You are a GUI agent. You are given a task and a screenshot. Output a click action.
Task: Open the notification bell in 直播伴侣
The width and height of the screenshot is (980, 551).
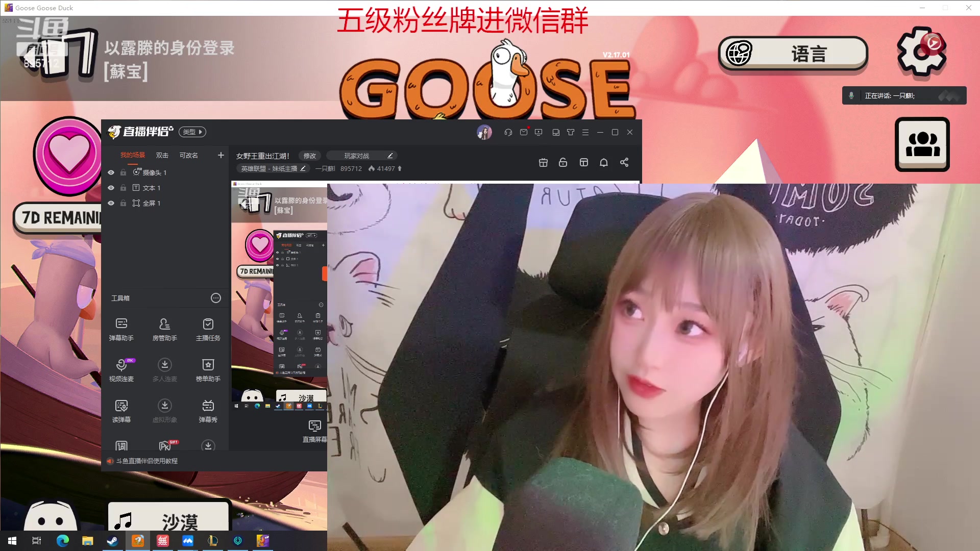tap(604, 162)
